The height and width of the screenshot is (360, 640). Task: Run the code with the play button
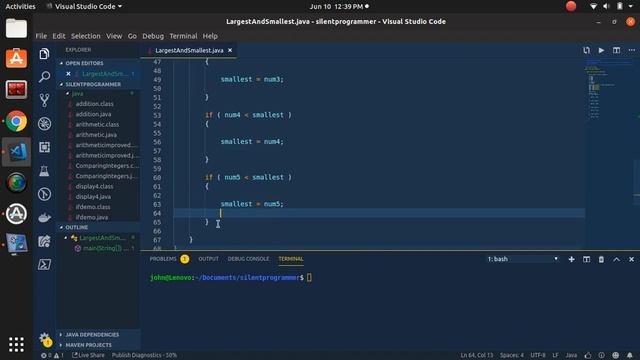tap(601, 50)
